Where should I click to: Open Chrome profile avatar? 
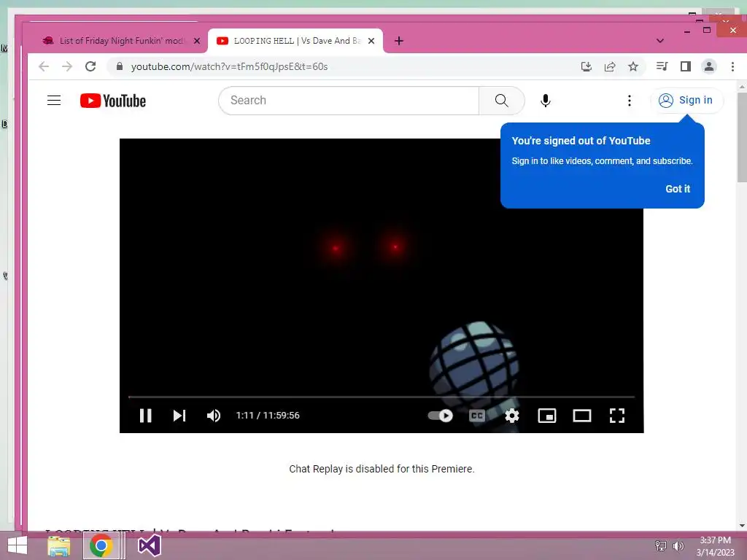tap(709, 66)
